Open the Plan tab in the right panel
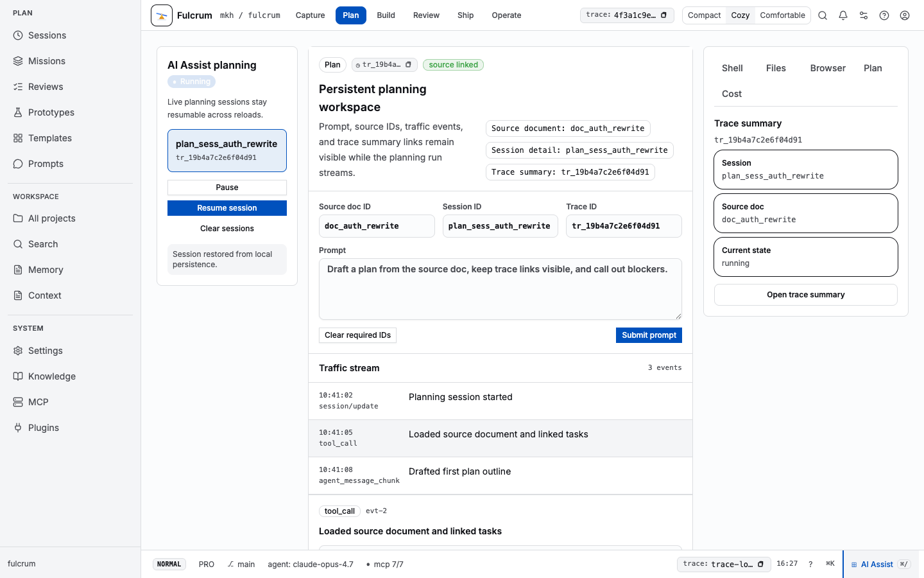Image resolution: width=924 pixels, height=578 pixels. (873, 68)
